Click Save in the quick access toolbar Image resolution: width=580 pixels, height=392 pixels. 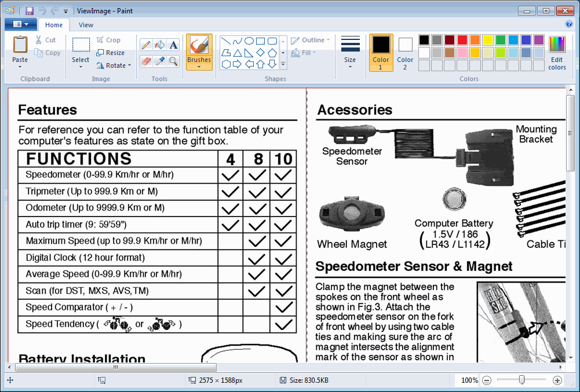click(x=28, y=10)
